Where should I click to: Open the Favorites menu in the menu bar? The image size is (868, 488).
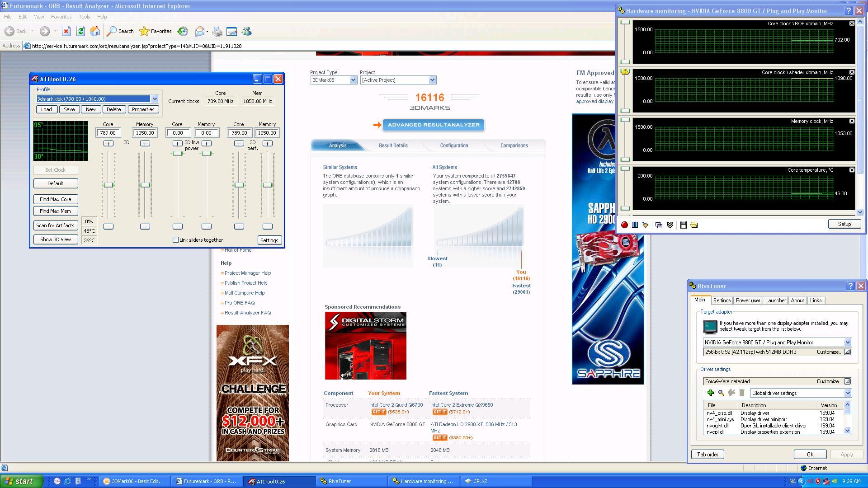coord(61,17)
